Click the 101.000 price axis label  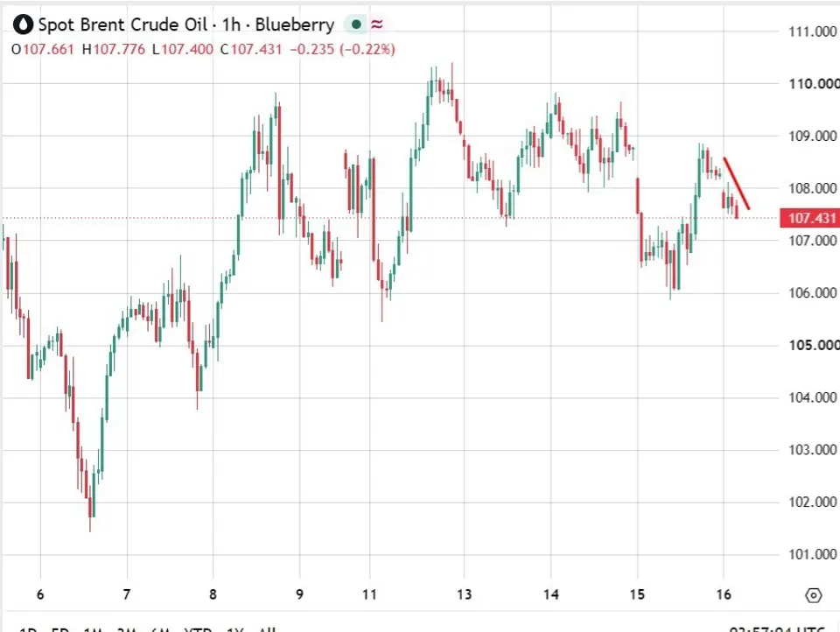point(813,554)
